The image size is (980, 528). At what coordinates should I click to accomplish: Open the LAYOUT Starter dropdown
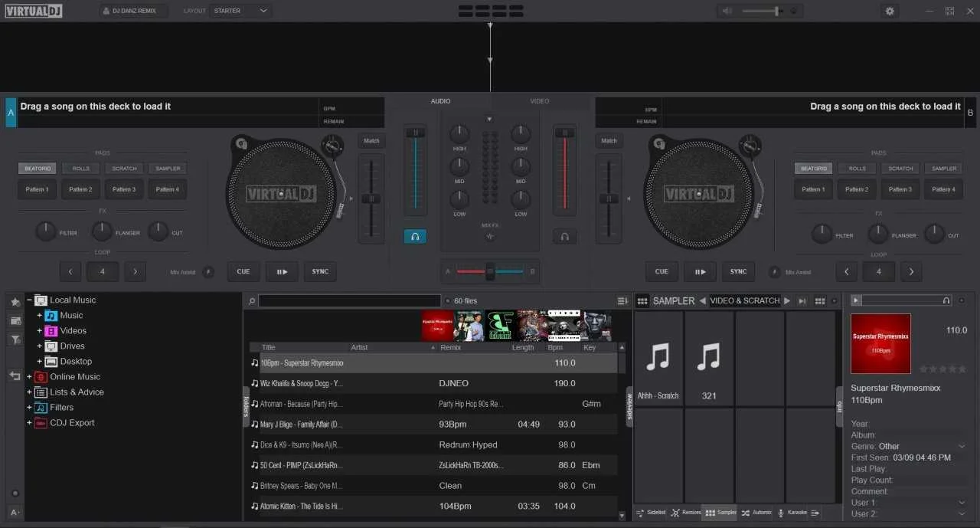(x=240, y=11)
